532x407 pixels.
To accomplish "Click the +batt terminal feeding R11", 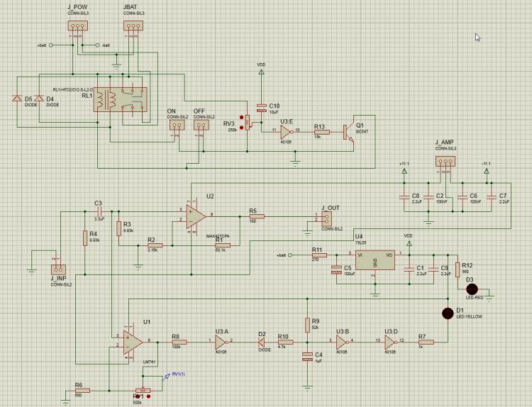I will click(290, 255).
